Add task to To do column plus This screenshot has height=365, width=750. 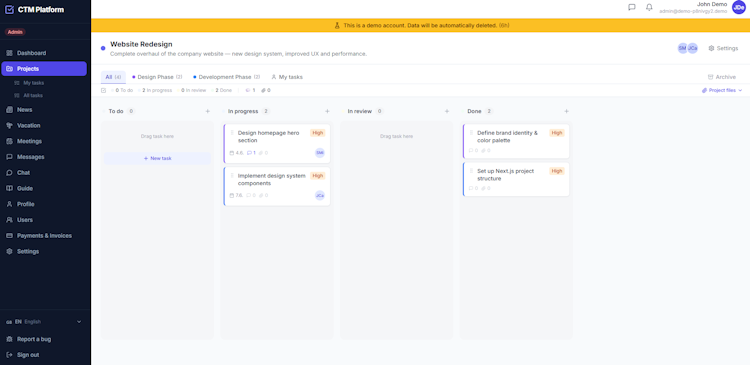coord(208,111)
